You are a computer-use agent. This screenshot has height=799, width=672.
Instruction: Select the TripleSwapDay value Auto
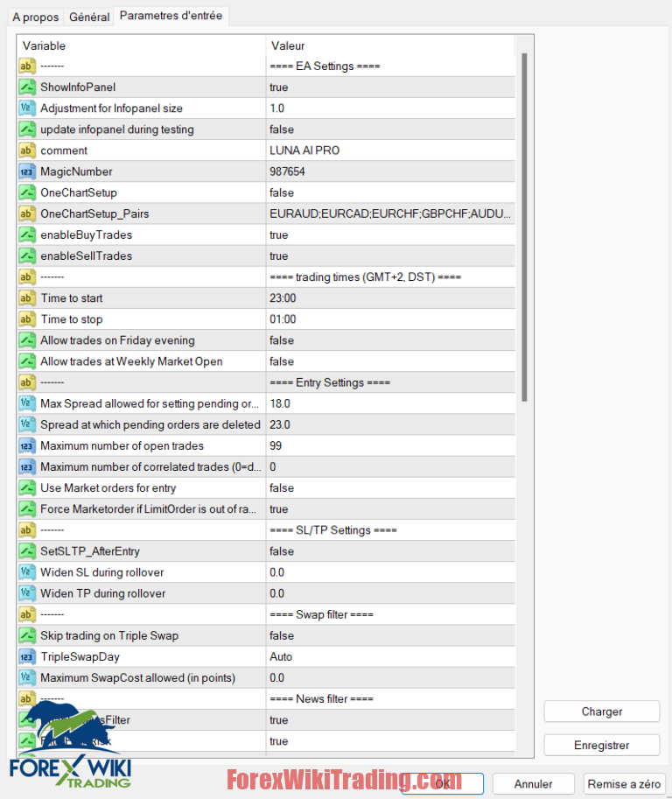pos(391,657)
